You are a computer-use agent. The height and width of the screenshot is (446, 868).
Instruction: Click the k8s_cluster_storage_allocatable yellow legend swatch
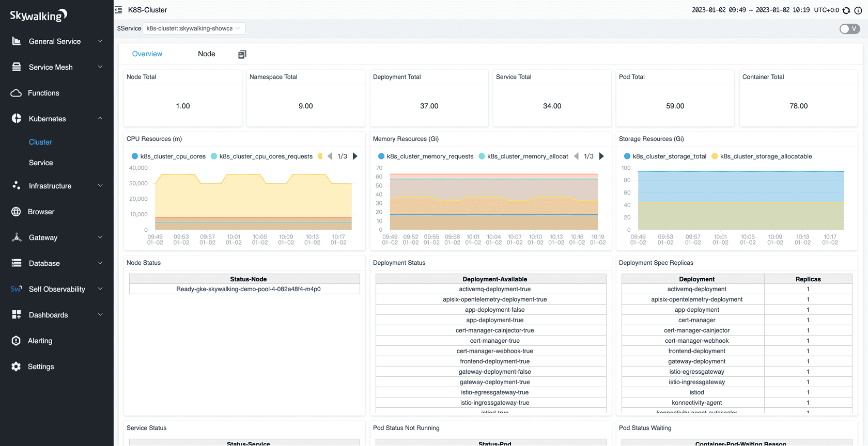tap(715, 156)
